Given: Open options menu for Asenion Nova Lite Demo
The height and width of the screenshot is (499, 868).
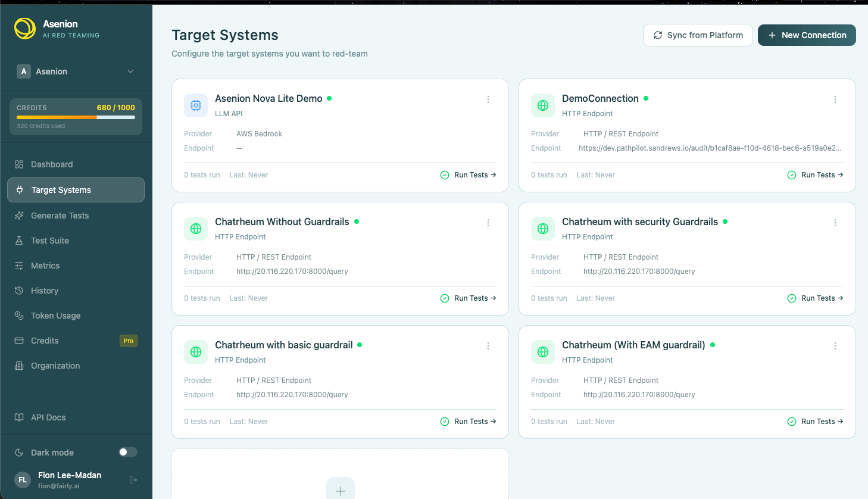Looking at the screenshot, I should coord(488,99).
